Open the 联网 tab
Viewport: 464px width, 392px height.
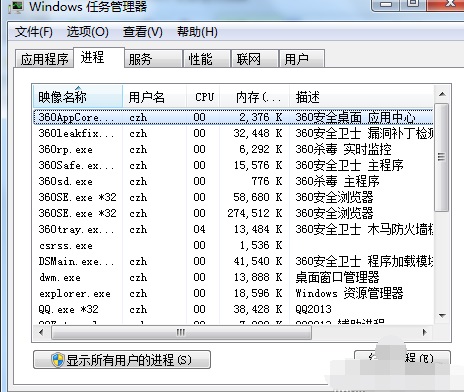pos(255,59)
